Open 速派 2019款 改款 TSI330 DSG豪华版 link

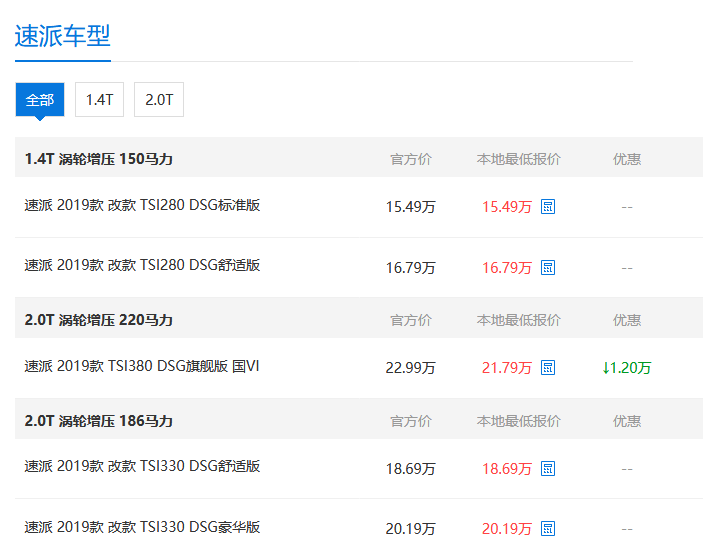click(142, 526)
